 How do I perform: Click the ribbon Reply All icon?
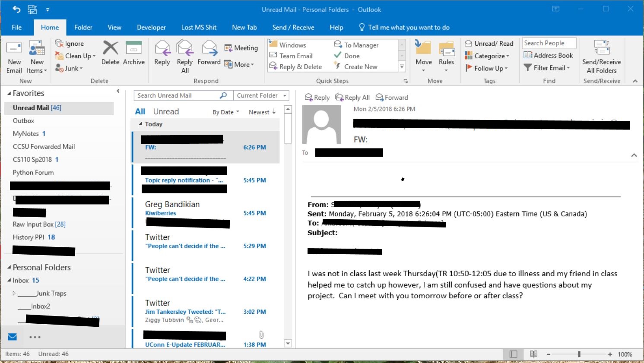(x=185, y=56)
